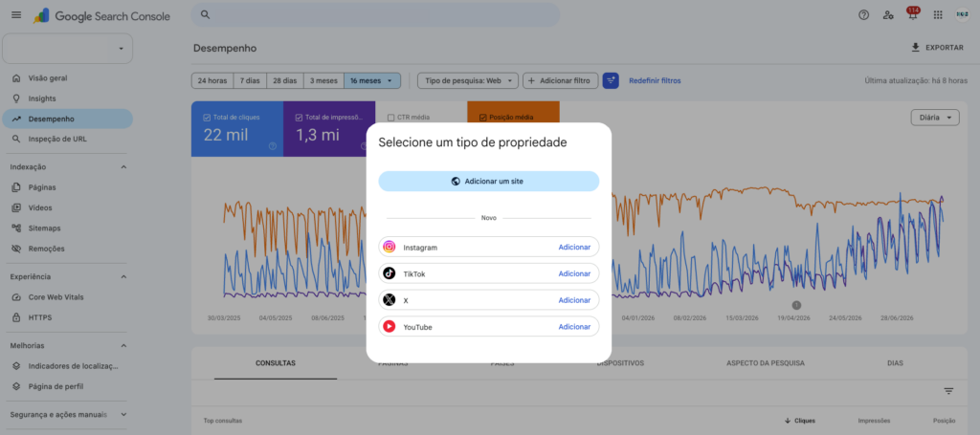The image size is (980, 435).
Task: Click Redefinir filtros link
Action: click(655, 80)
